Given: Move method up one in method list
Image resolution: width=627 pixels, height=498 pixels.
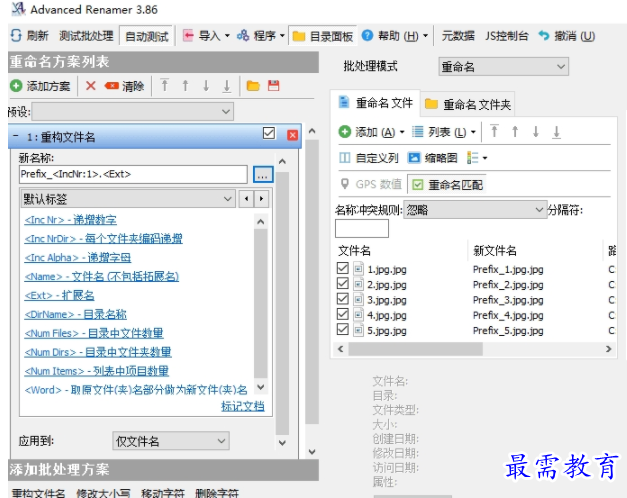Looking at the screenshot, I should (185, 85).
